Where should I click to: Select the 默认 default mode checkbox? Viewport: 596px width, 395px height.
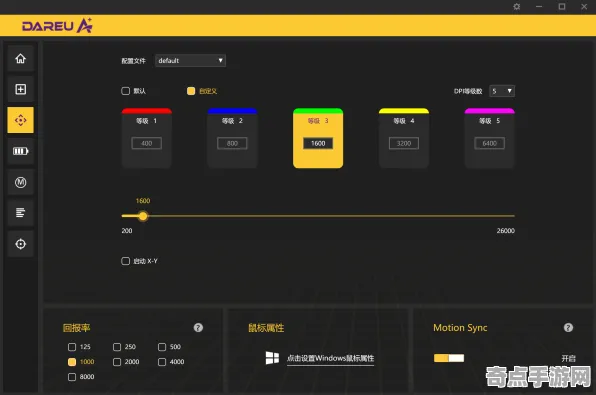pyautogui.click(x=125, y=91)
